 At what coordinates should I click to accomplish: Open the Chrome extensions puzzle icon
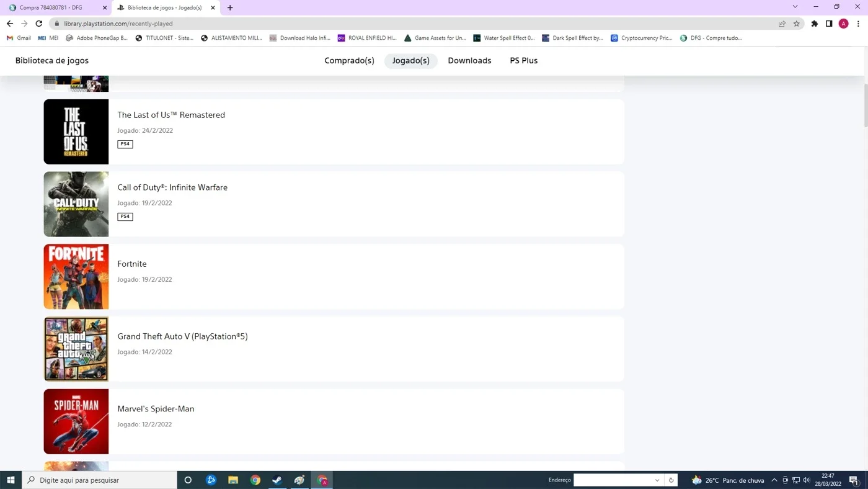pyautogui.click(x=815, y=24)
